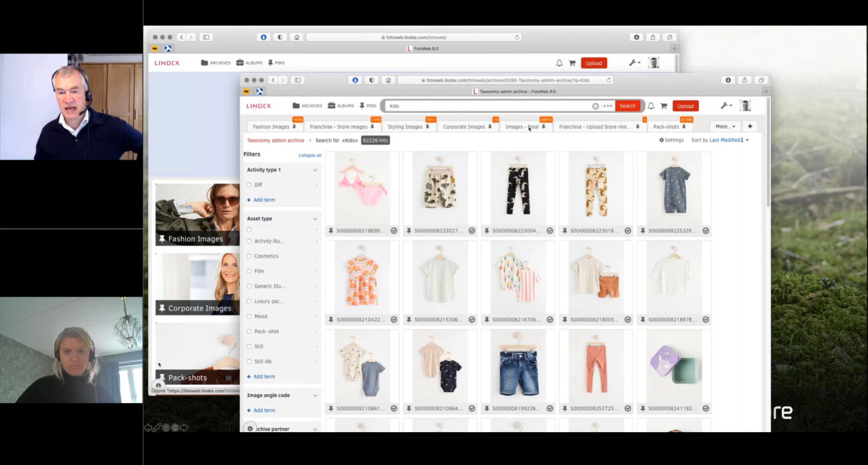
Task: Click the red Search button
Action: (x=627, y=105)
